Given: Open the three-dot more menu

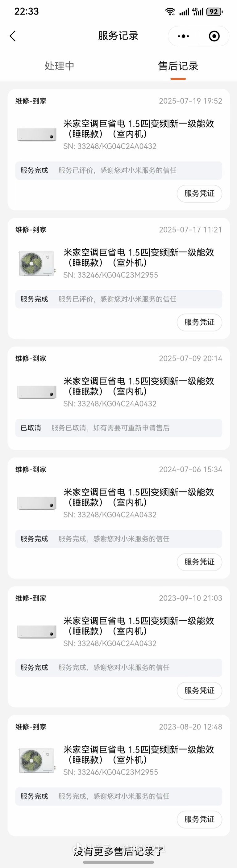Looking at the screenshot, I should (x=184, y=36).
